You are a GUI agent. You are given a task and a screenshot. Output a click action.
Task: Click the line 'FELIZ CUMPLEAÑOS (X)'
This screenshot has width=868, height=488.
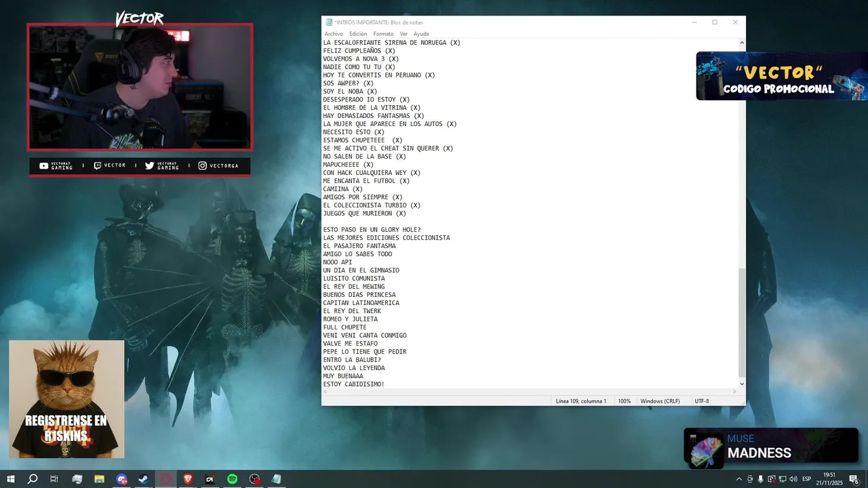click(359, 51)
